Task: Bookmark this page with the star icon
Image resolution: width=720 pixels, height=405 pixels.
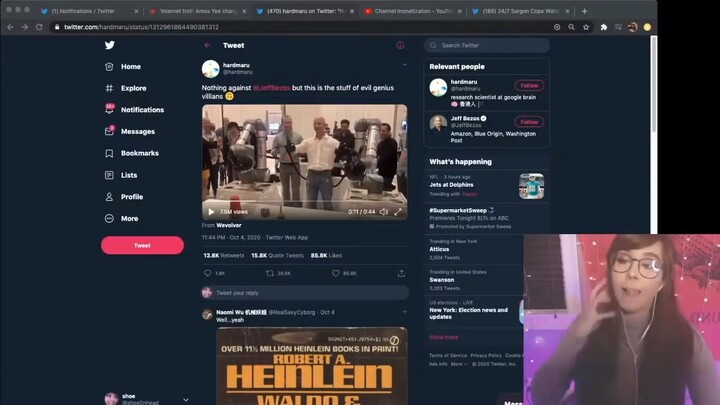Action: (586, 27)
